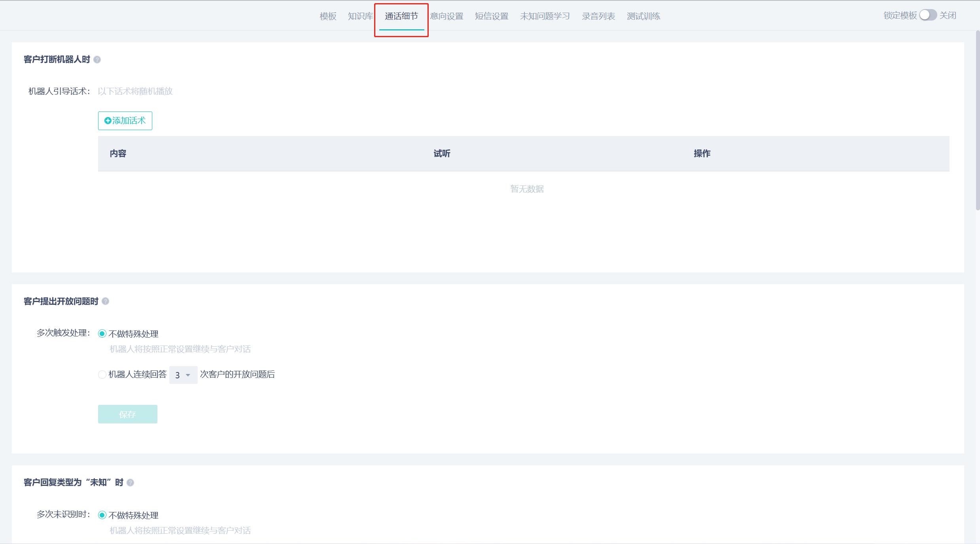Click the 保存 button
980x544 pixels.
128,414
